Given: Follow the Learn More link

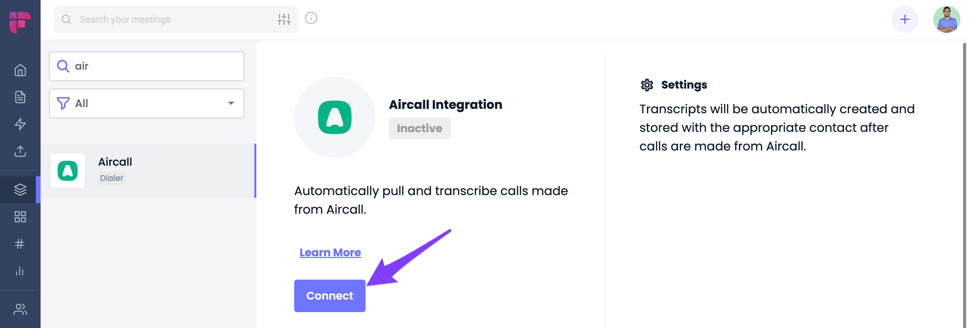Looking at the screenshot, I should click(x=330, y=252).
